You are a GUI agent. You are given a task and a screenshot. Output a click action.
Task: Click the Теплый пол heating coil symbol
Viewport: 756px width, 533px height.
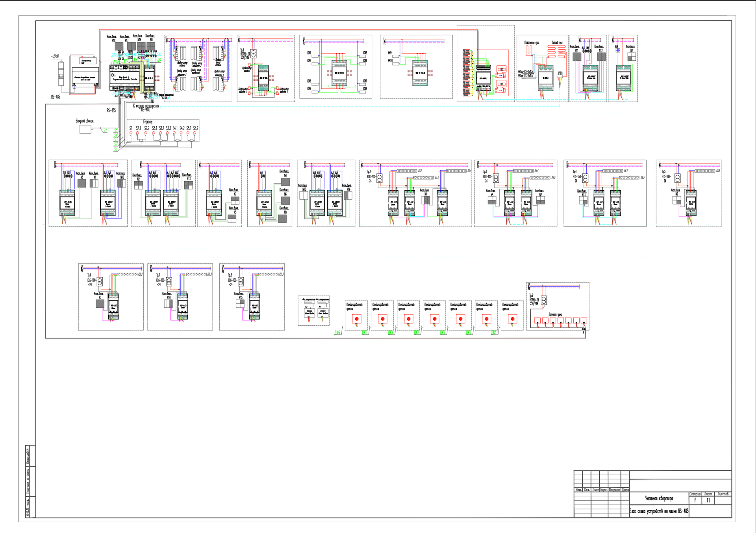click(x=557, y=51)
